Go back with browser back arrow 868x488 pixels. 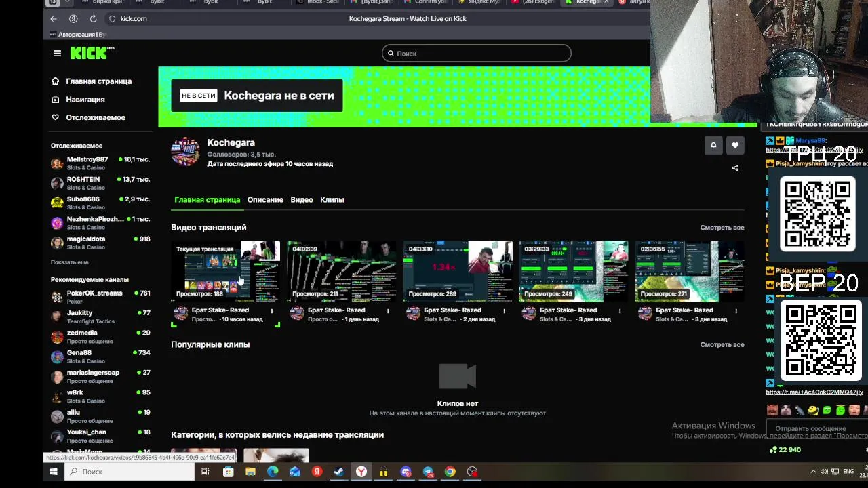(54, 19)
